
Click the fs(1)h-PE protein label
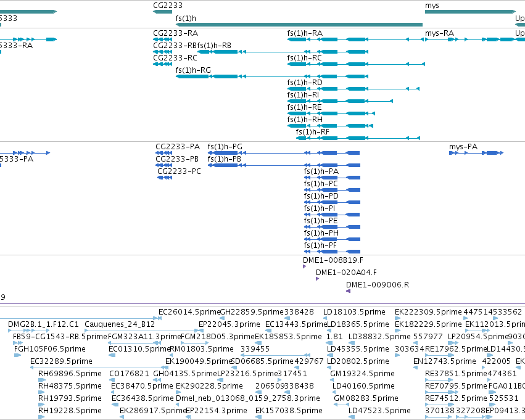321,221
